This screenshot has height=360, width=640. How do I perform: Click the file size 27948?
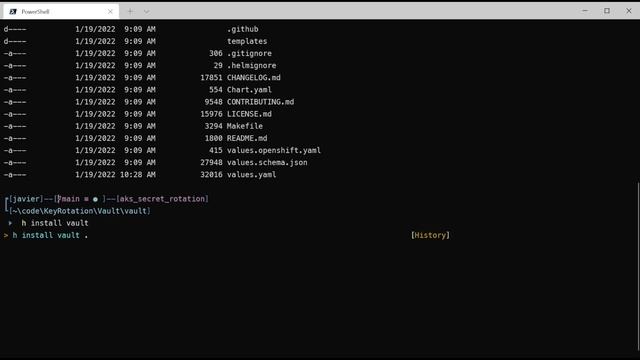[x=211, y=162]
